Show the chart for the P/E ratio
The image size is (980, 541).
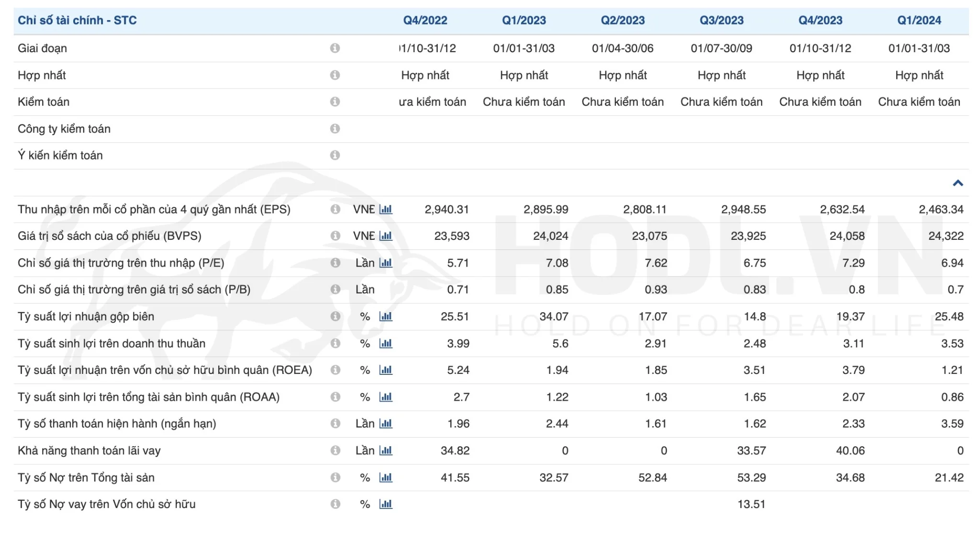pos(385,263)
